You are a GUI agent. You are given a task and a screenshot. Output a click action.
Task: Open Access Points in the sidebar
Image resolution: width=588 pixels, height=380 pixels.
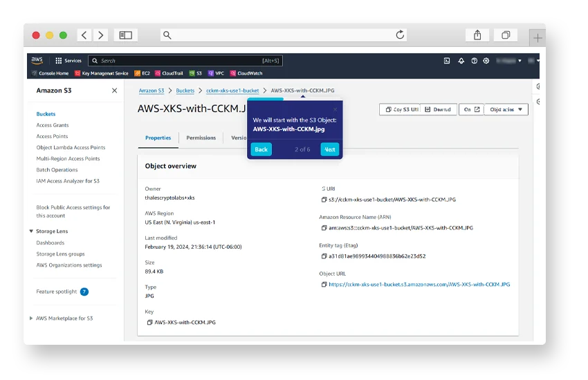pos(52,136)
